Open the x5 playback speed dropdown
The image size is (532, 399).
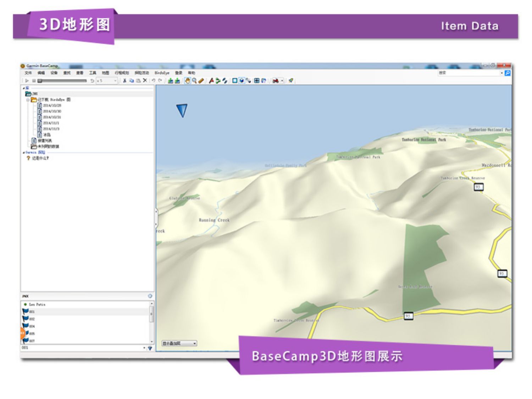coord(107,81)
